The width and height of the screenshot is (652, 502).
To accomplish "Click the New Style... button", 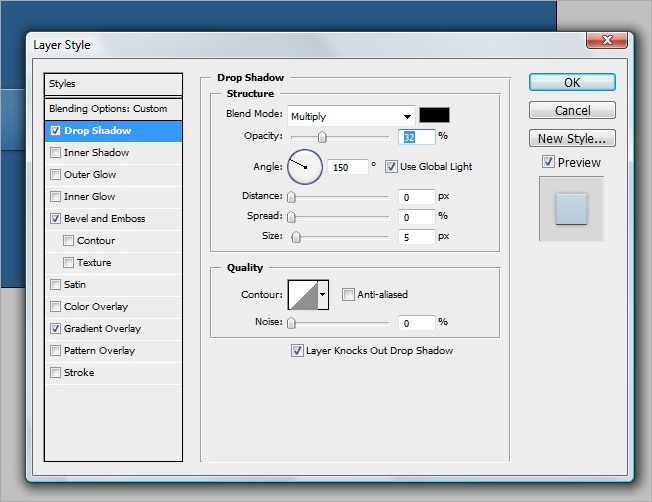I will point(572,138).
